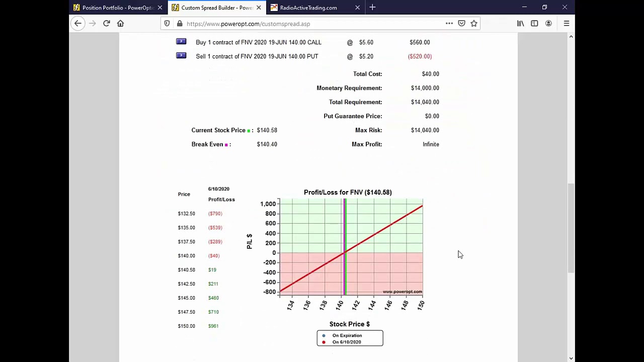Toggle the On Expiration legend marker
Screen dimensions: 644x362
click(x=324, y=335)
